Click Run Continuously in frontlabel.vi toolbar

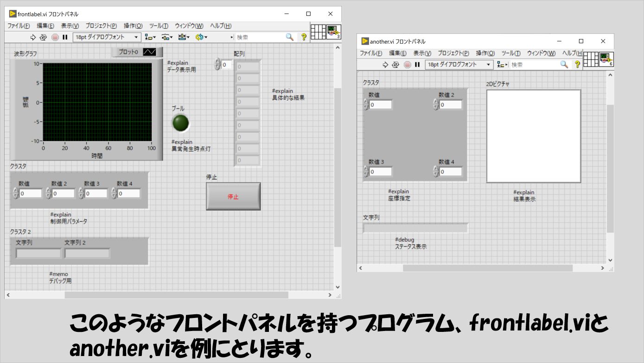44,37
